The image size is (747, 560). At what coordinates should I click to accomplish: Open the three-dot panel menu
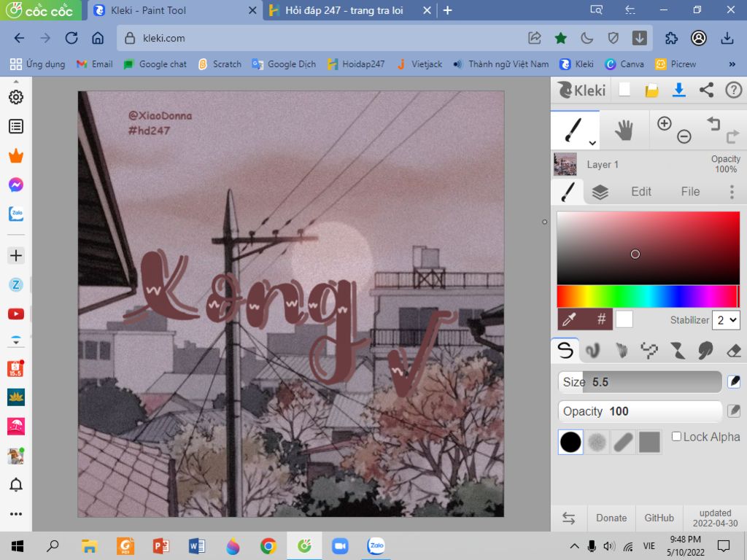coord(732,192)
